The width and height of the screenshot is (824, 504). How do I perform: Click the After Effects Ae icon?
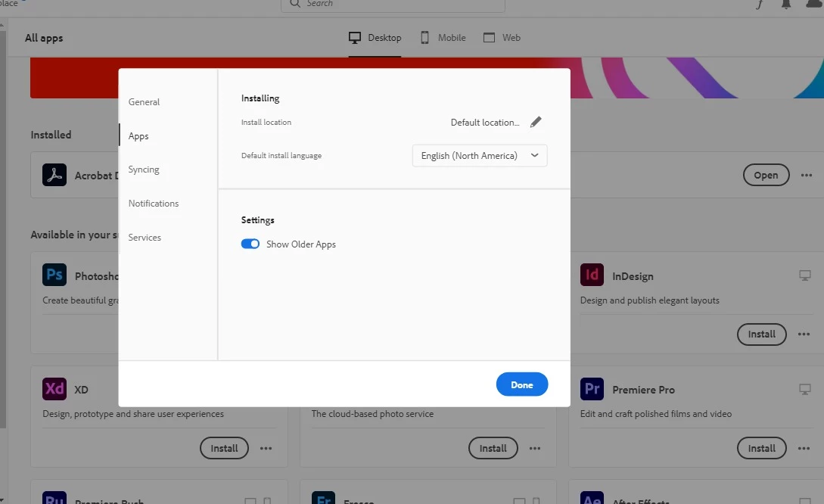(592, 498)
